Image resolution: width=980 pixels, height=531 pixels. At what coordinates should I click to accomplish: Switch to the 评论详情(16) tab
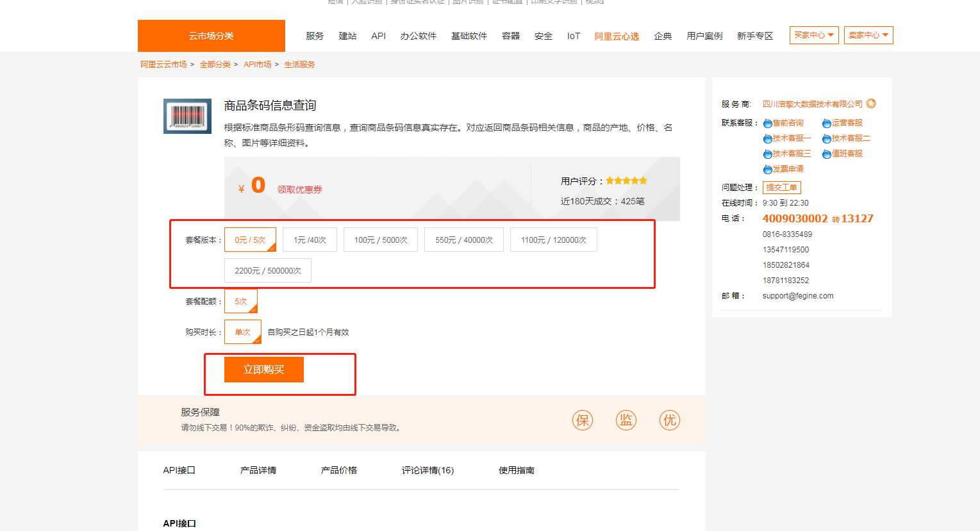tap(428, 470)
